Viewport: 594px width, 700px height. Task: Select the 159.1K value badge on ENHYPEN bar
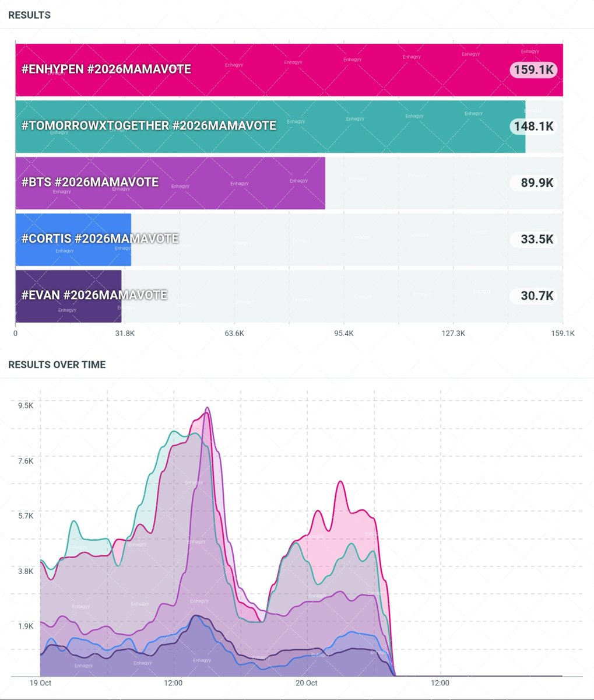[533, 70]
